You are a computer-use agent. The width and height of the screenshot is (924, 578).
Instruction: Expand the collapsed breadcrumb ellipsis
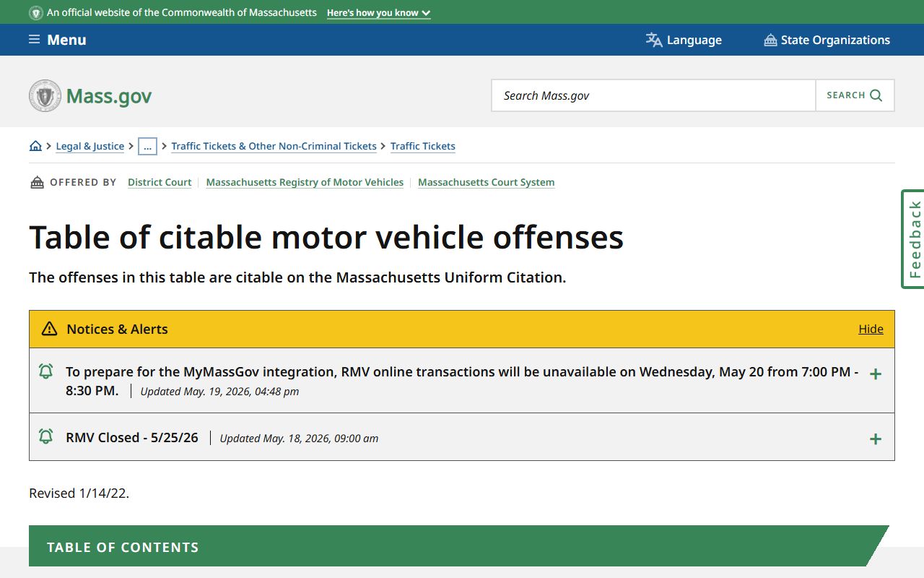(147, 146)
